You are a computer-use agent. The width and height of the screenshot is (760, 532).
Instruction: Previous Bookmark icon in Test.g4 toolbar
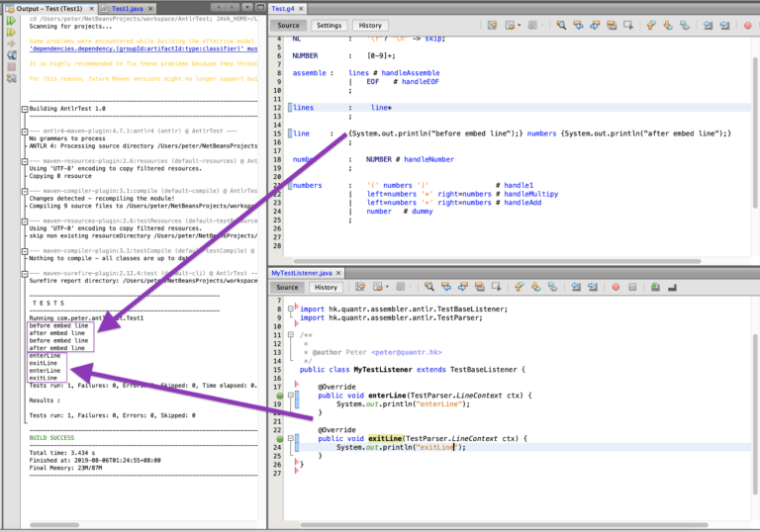coord(651,25)
